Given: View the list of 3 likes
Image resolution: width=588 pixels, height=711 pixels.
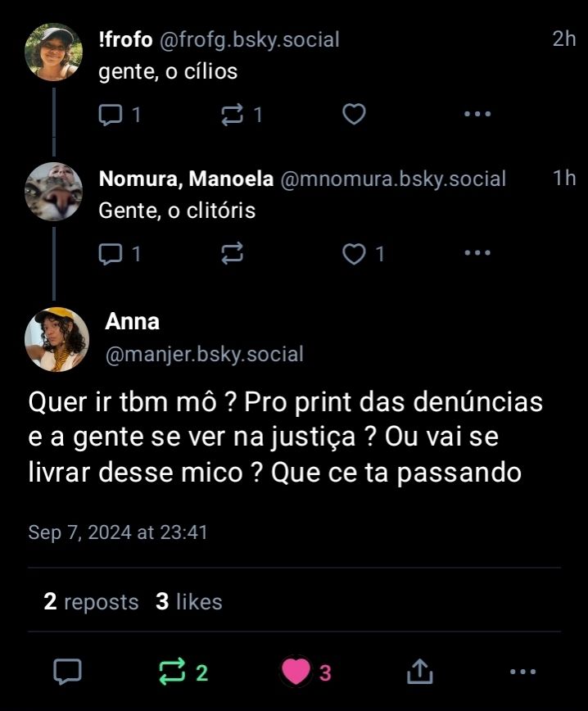Looking at the screenshot, I should point(189,602).
